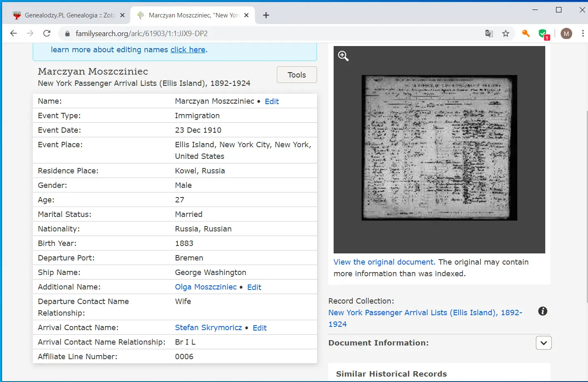The image size is (588, 382).
Task: Expand the Document Information section
Action: point(543,343)
